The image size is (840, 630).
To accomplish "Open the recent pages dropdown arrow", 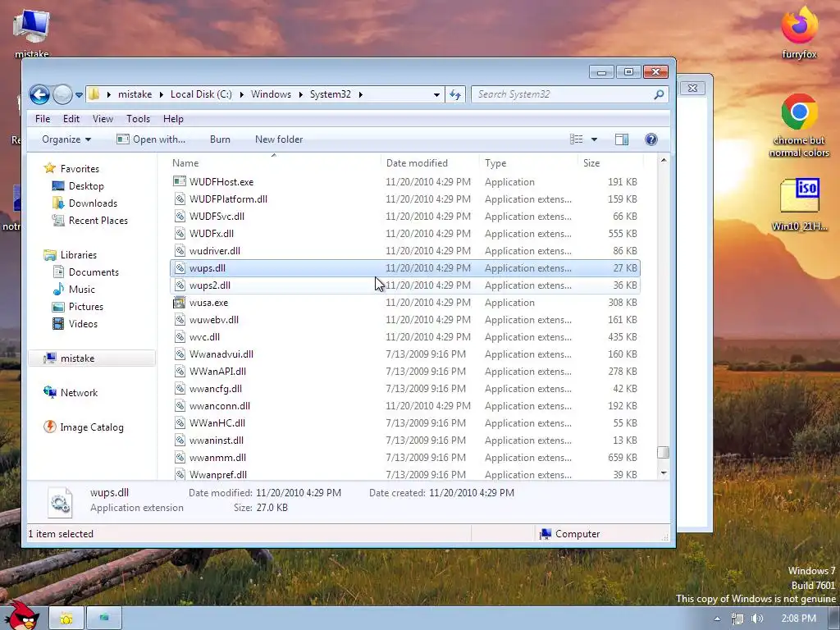I will (80, 95).
